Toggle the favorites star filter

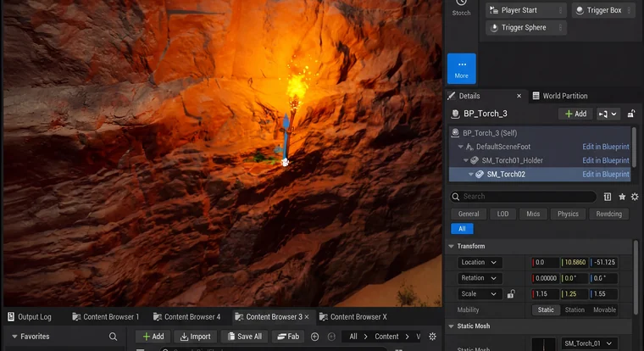pos(622,197)
